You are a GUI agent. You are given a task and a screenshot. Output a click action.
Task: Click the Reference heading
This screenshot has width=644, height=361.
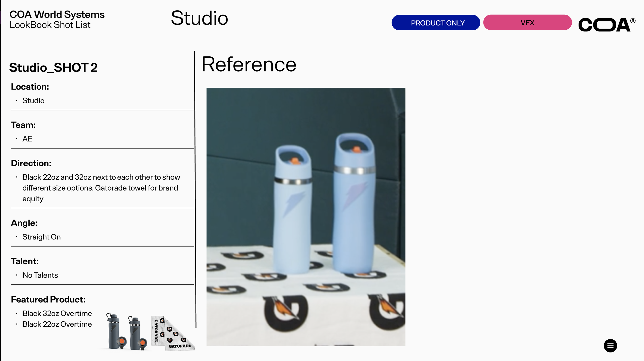point(249,64)
